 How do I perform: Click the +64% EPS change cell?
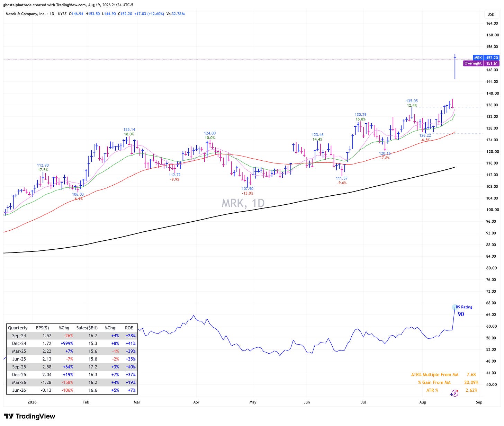pyautogui.click(x=67, y=367)
